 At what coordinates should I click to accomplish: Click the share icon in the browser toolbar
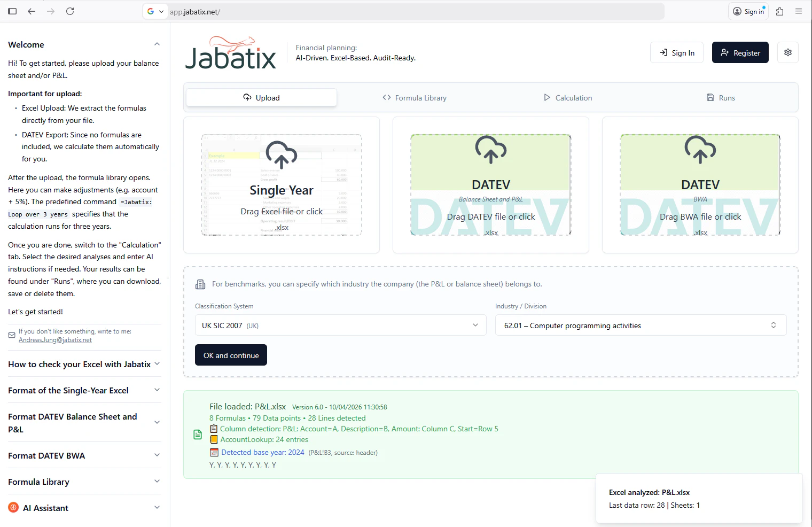[779, 11]
